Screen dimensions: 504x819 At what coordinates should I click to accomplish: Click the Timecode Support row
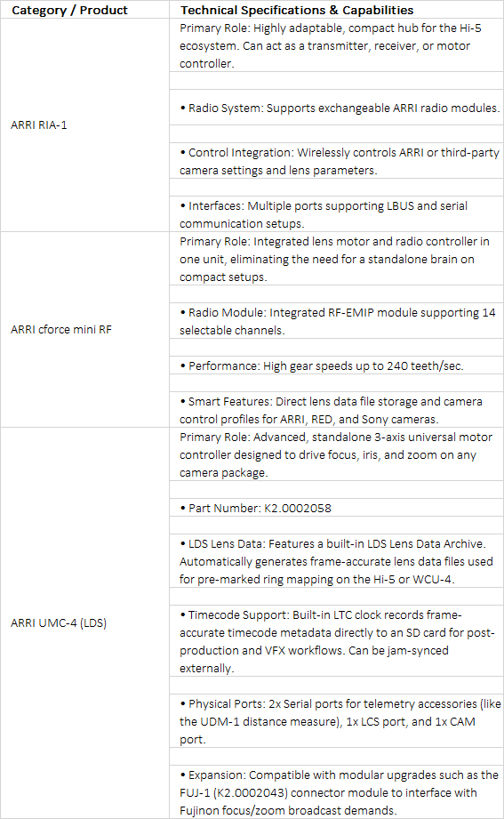coord(336,641)
